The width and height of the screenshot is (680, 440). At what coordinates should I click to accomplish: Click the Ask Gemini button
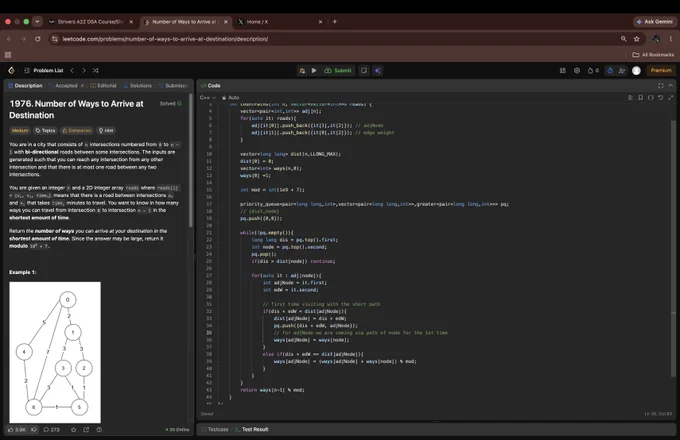tap(654, 22)
